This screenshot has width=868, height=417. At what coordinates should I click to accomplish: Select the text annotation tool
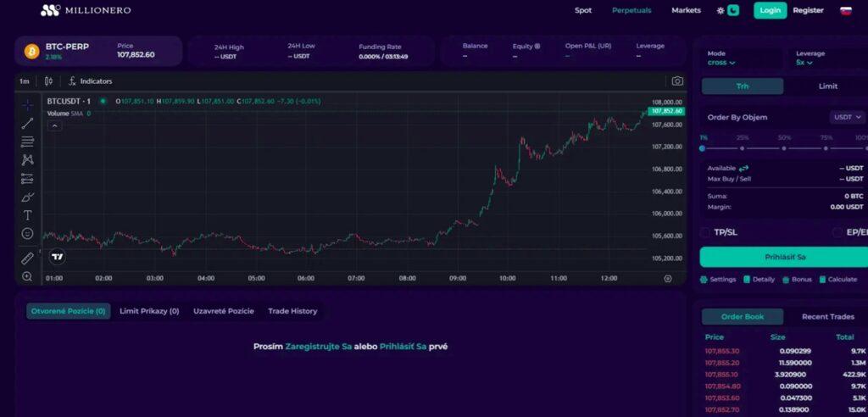tap(27, 215)
